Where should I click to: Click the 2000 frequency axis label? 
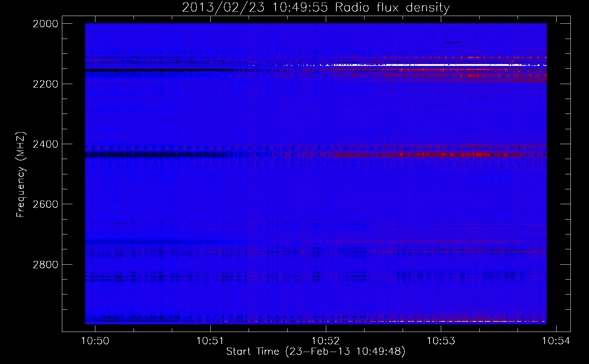(46, 24)
